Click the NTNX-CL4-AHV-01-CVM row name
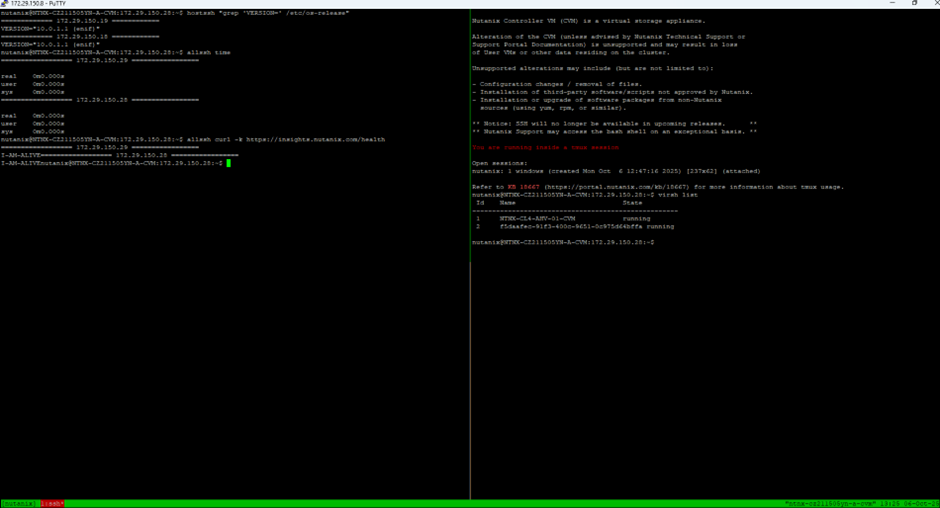Viewport: 940px width, 508px height. (x=537, y=219)
